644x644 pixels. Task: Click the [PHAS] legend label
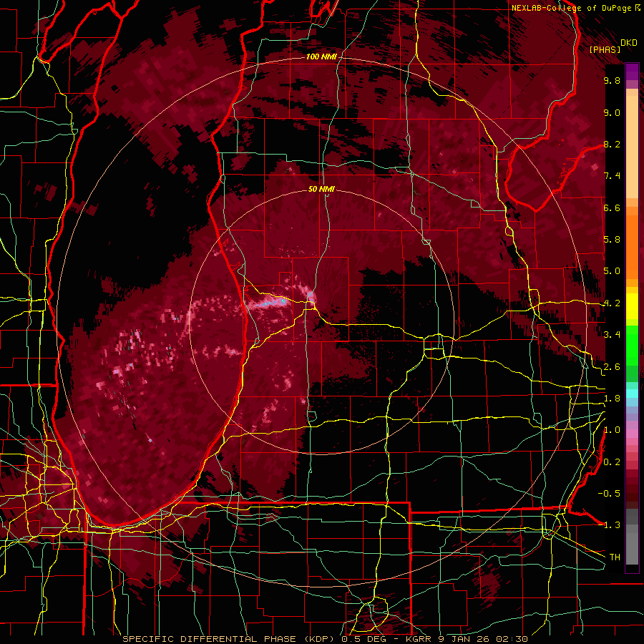coord(605,49)
